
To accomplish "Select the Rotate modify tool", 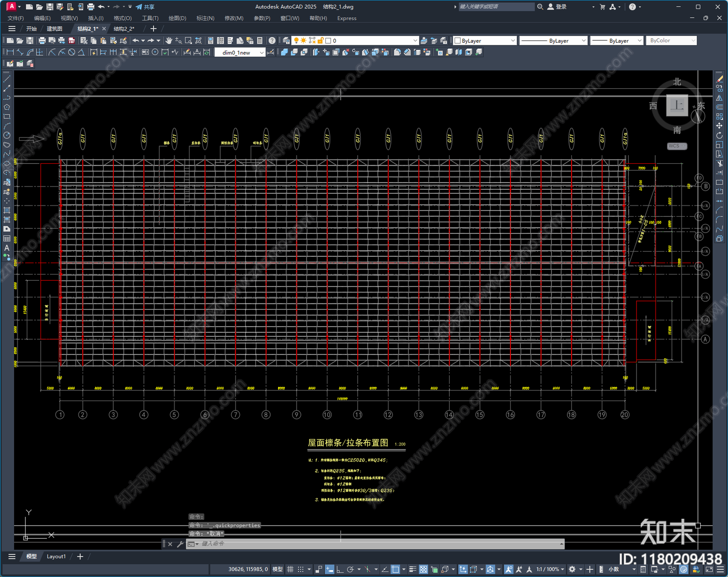I will (719, 135).
